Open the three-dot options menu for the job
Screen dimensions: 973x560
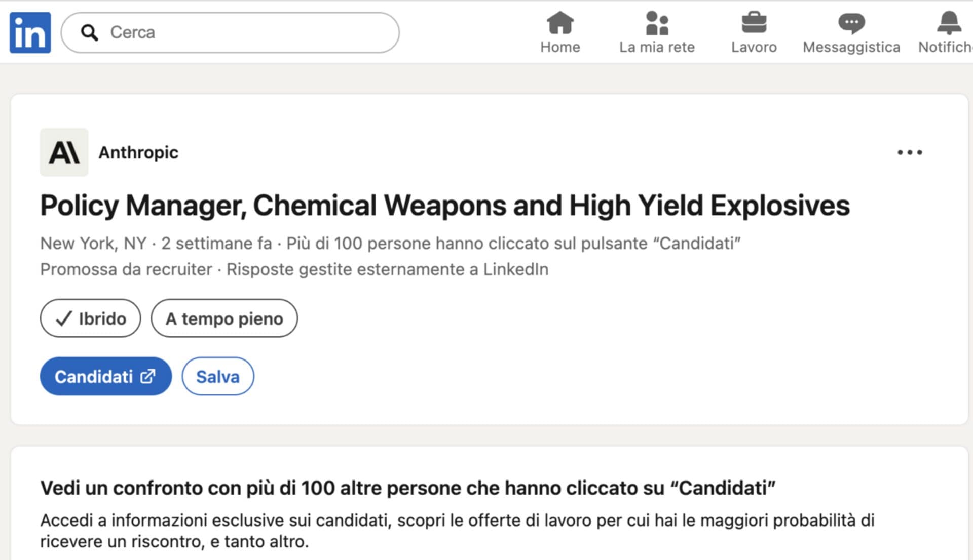910,152
